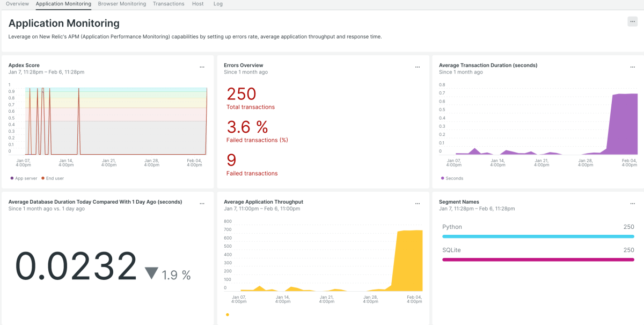This screenshot has height=325, width=644.
Task: Toggle the End user legend series
Action: tap(54, 178)
